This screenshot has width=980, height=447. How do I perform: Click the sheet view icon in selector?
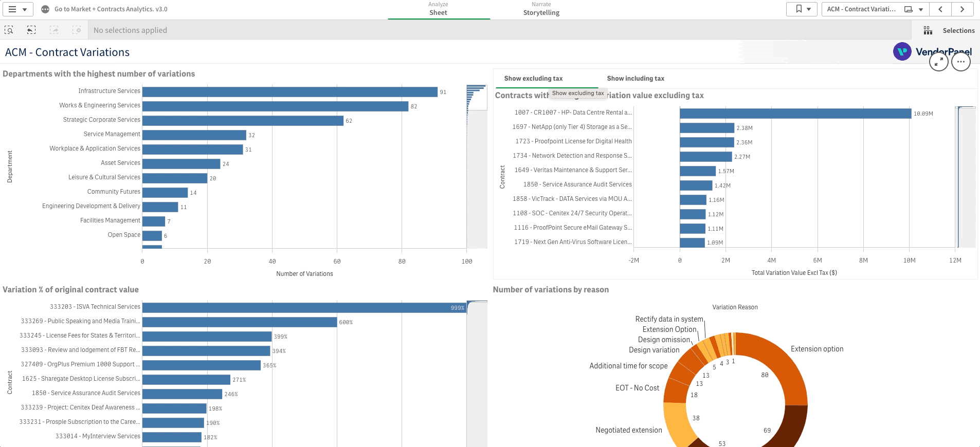[x=909, y=9]
